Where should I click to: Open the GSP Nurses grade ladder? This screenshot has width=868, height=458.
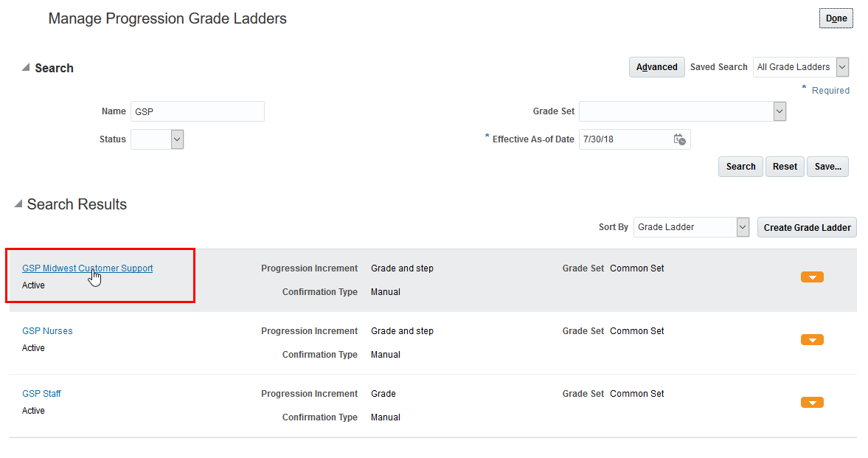47,331
